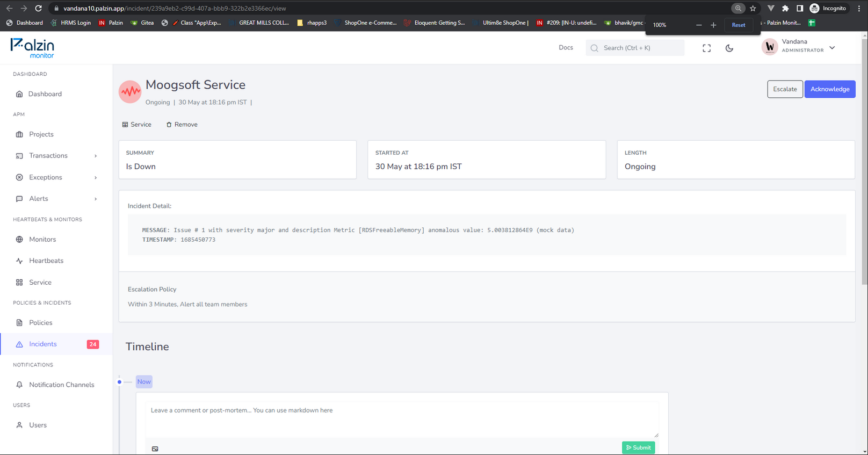The height and width of the screenshot is (455, 868).
Task: Click the comment or post-mortem text area
Action: click(402, 420)
